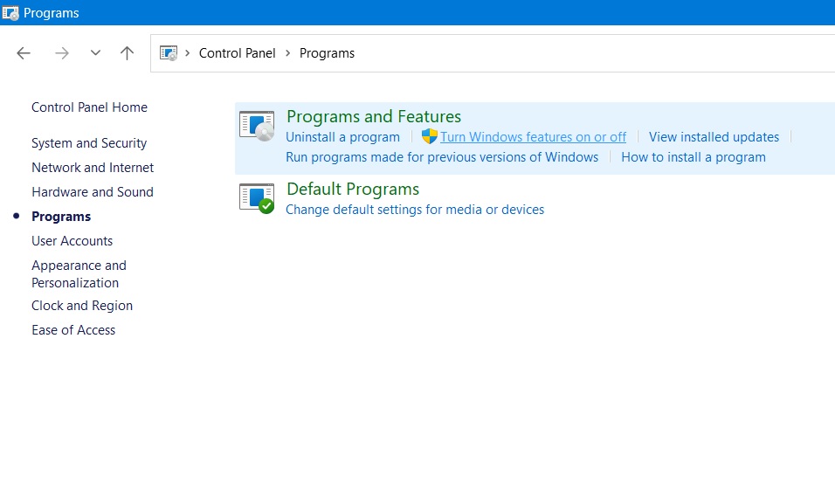Open How to install a program

coord(694,156)
